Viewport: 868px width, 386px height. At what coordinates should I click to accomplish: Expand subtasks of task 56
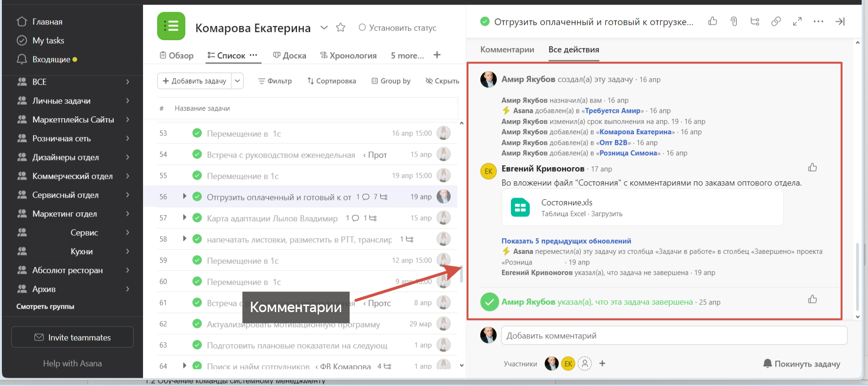point(184,196)
